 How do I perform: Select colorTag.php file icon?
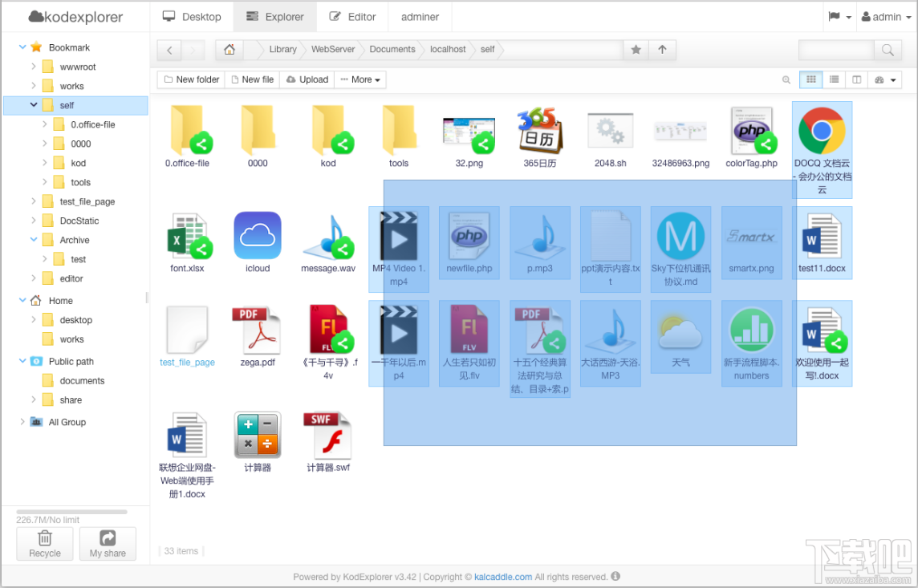(x=751, y=131)
